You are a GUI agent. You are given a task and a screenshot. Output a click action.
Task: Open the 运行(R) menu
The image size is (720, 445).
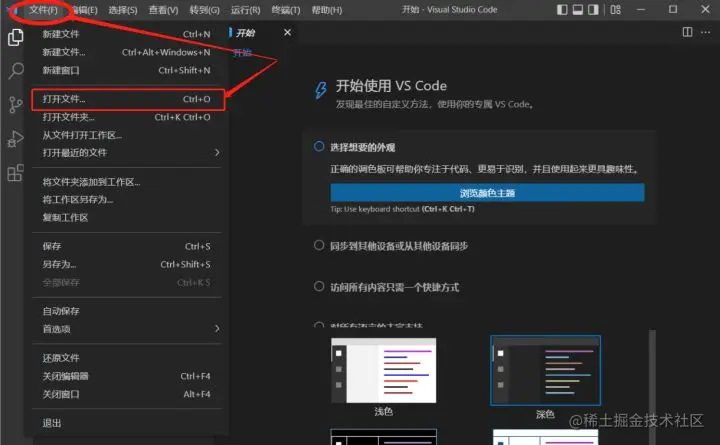tap(245, 10)
